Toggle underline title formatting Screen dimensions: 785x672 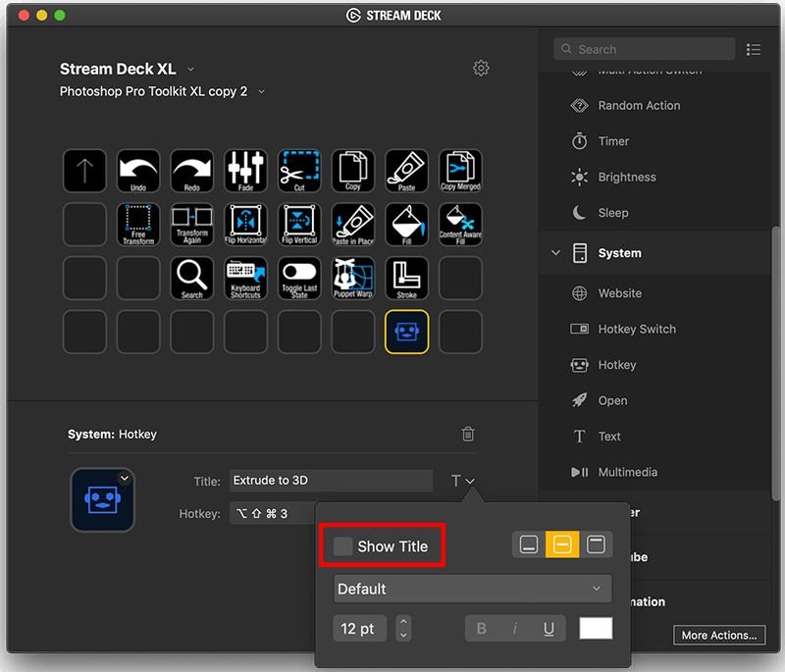pos(549,629)
